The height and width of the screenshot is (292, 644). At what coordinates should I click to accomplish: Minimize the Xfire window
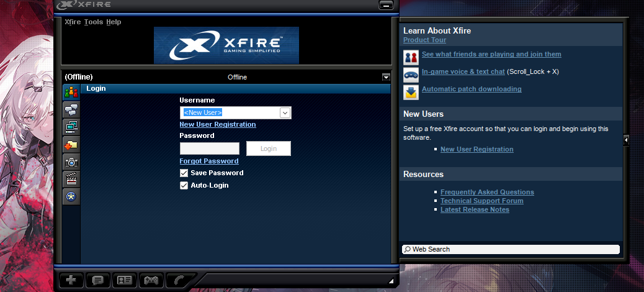coord(386,5)
